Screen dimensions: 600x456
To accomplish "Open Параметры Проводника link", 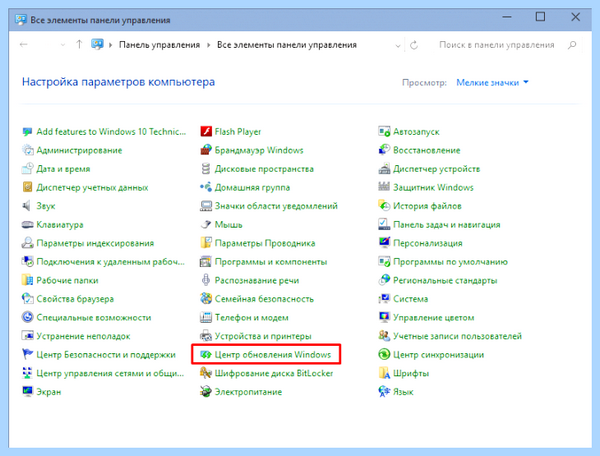I will [265, 243].
